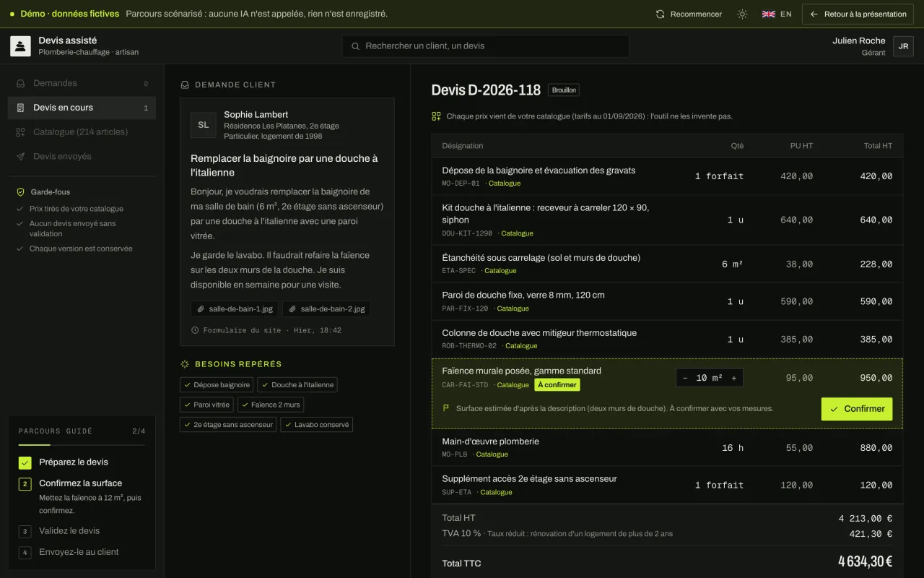
Task: Click the SL client avatar
Action: point(204,125)
